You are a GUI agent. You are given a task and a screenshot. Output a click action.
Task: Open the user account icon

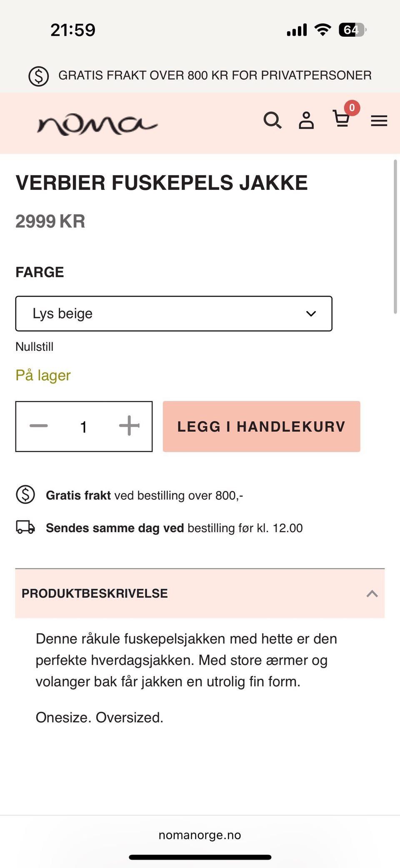coord(306,121)
